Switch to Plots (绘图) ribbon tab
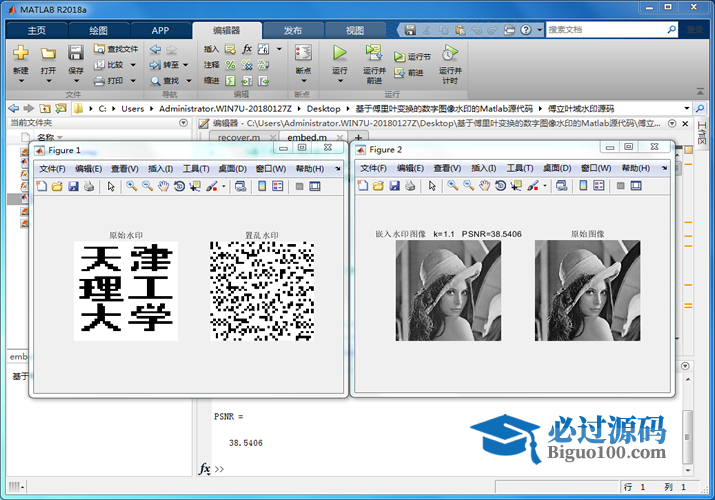Viewport: 715px width, 500px height. point(98,31)
